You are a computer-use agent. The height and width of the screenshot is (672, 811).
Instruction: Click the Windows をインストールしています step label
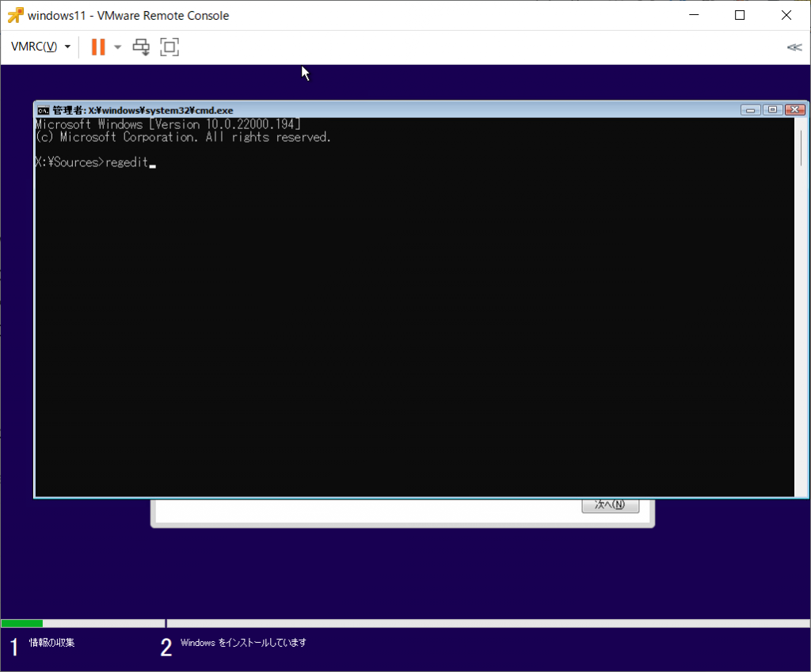click(x=243, y=643)
